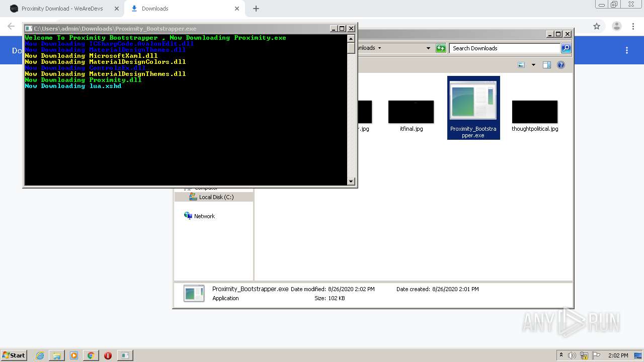
Task: Expand the address bar history dropdown in Explorer
Action: [x=428, y=48]
